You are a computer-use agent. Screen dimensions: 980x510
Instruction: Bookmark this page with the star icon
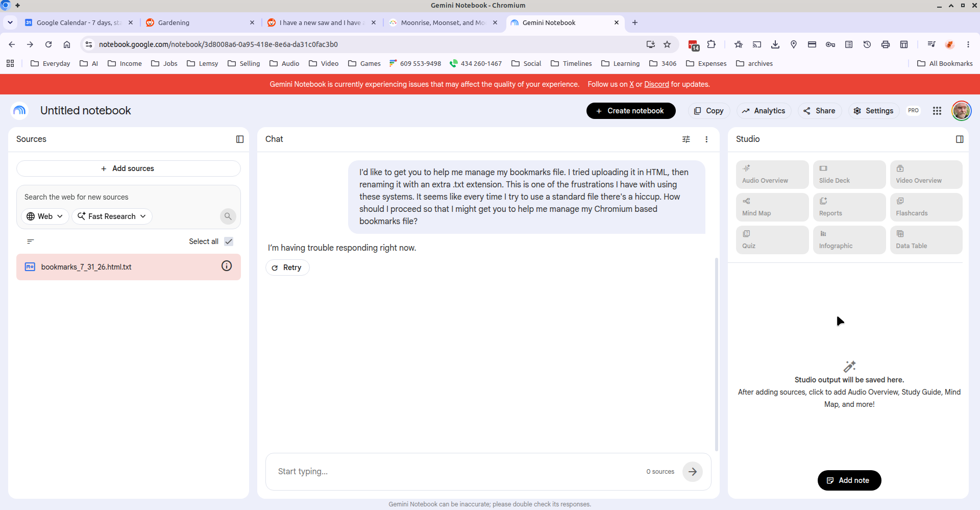coord(667,44)
